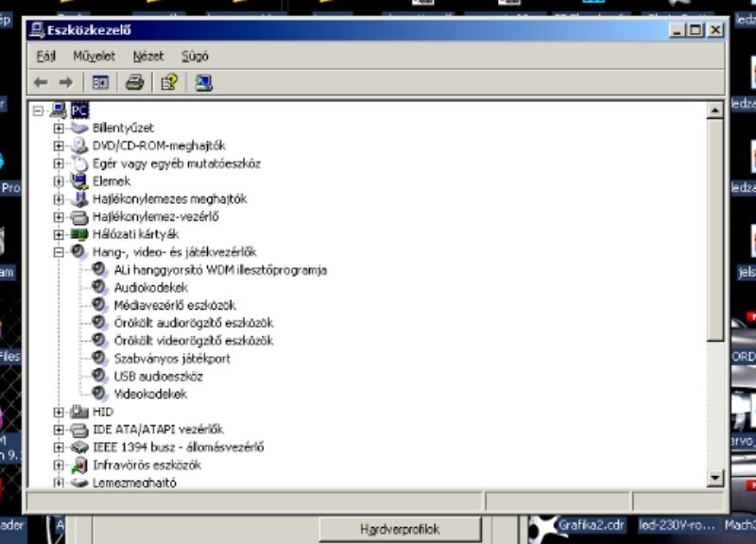Click the printer icon in the toolbar
The image size is (756, 544).
click(x=134, y=83)
